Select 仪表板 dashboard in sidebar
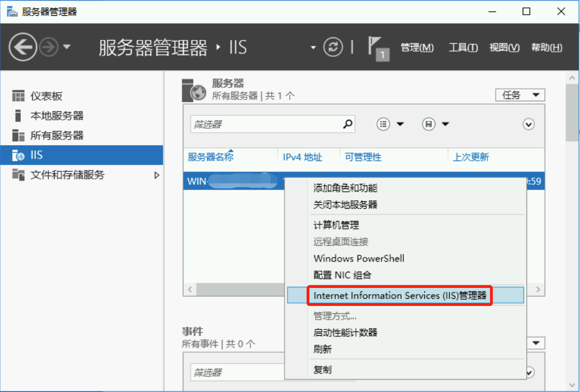The image size is (580, 392). pos(46,96)
